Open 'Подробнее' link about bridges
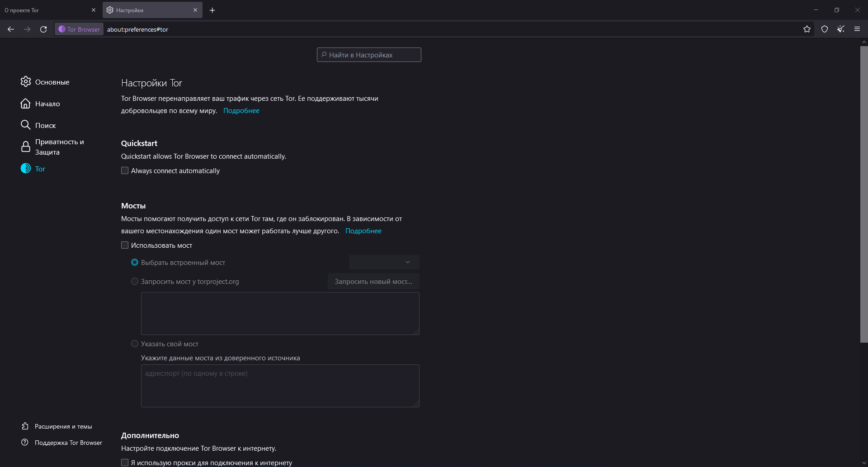This screenshot has height=467, width=868. (x=363, y=231)
